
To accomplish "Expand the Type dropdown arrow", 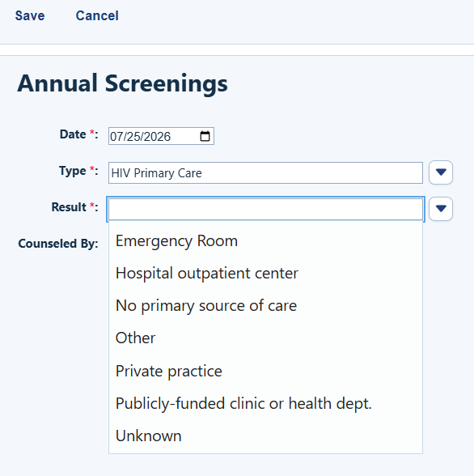I will click(x=441, y=172).
